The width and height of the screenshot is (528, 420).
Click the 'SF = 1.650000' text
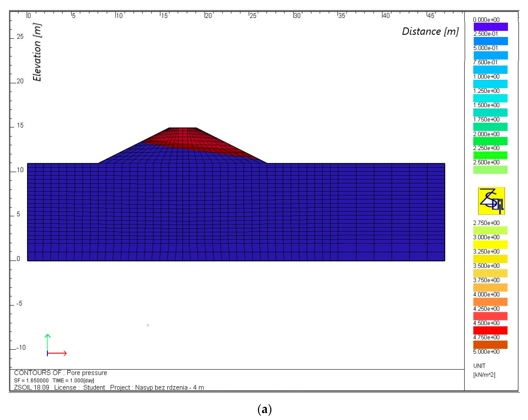31,381
